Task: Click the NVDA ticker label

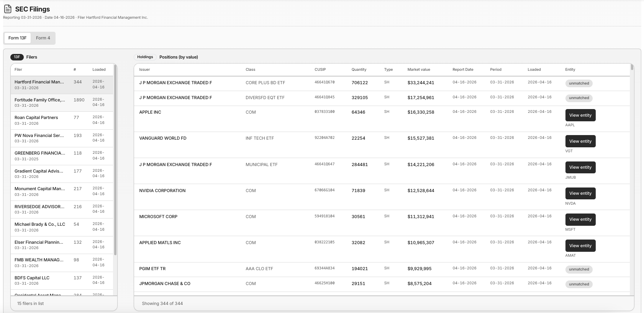Action: [x=570, y=204]
